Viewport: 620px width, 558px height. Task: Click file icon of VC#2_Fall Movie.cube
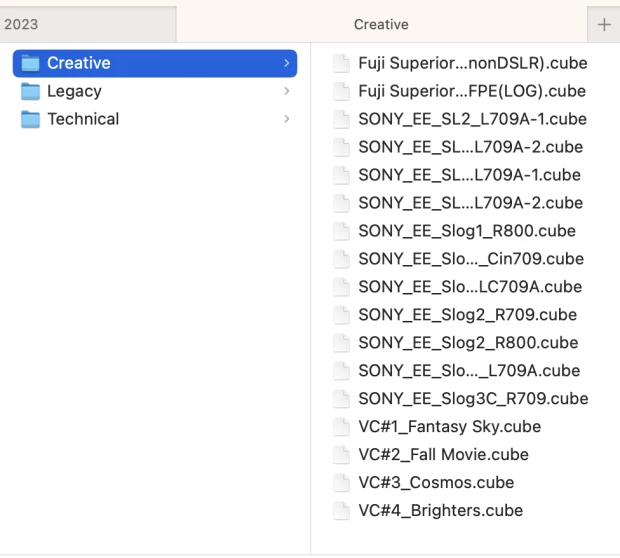click(341, 455)
